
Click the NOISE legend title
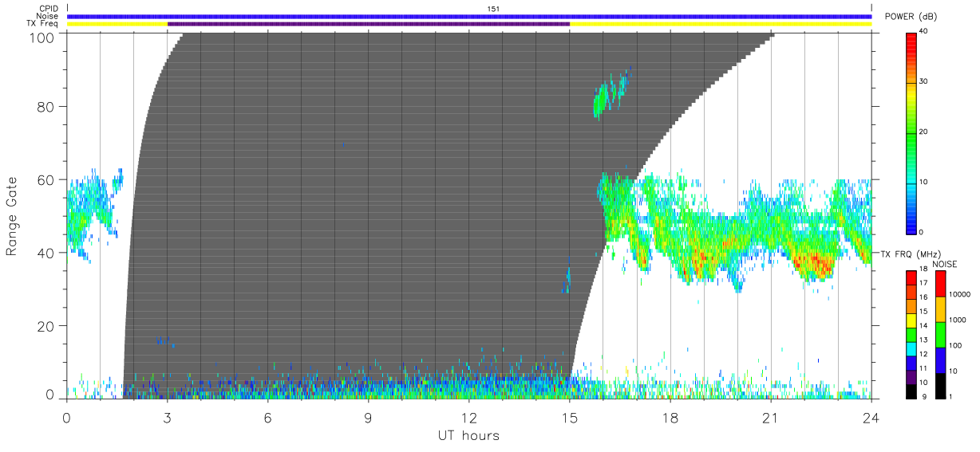pyautogui.click(x=945, y=263)
